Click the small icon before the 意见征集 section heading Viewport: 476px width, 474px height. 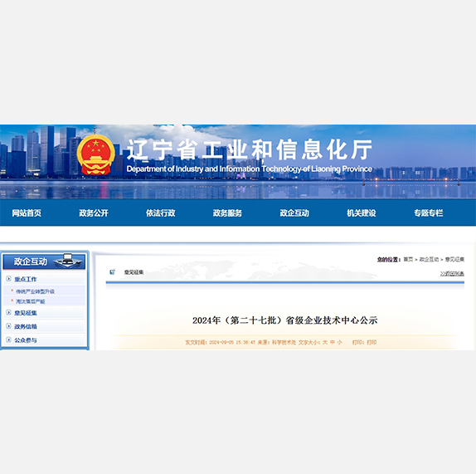click(x=112, y=272)
